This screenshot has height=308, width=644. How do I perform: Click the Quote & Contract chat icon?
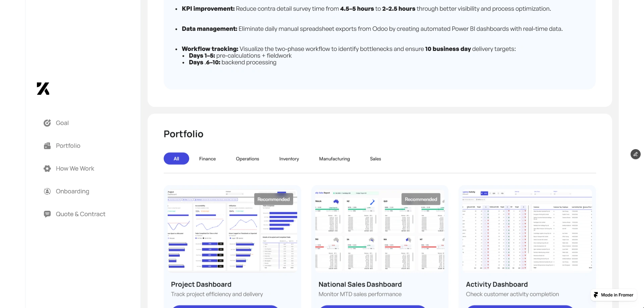tap(47, 214)
